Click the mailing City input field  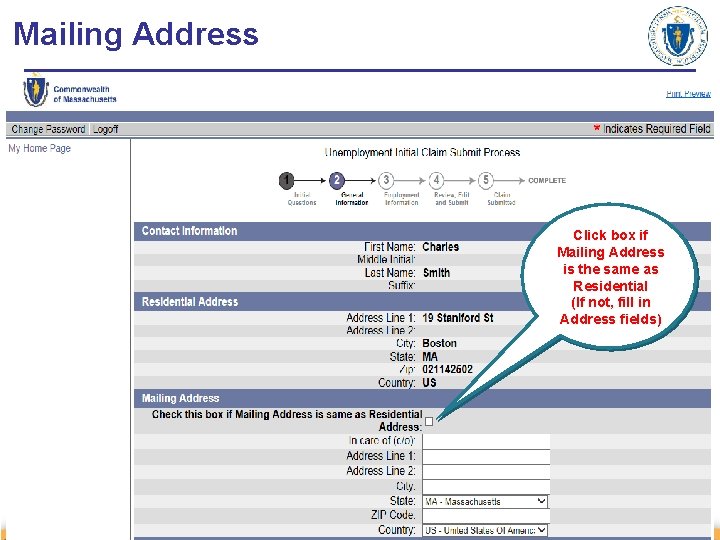coord(486,487)
